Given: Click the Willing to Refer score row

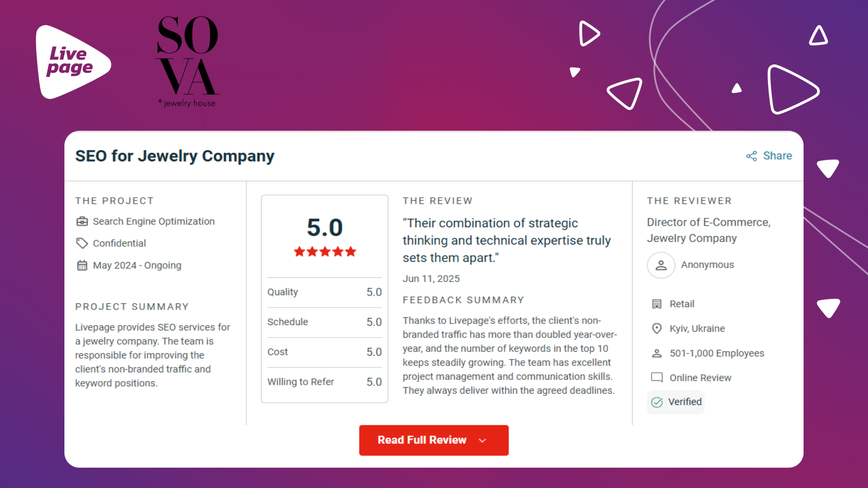Looking at the screenshot, I should [324, 382].
